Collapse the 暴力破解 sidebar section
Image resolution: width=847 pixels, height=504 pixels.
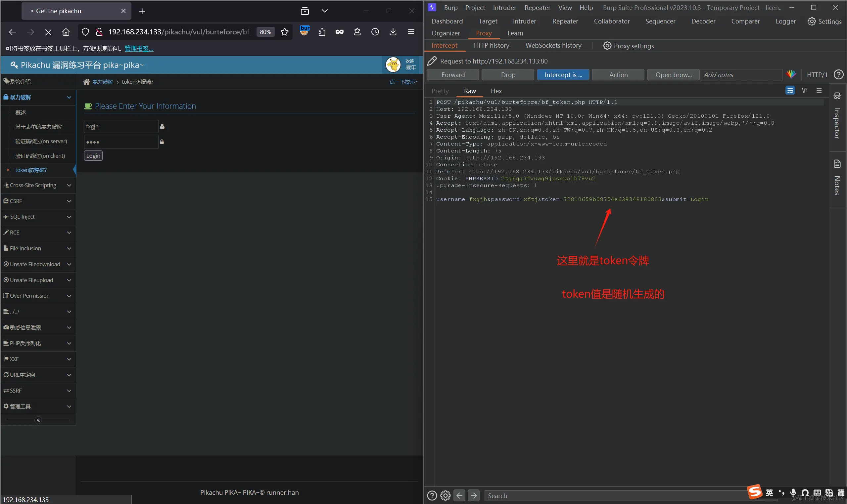38,98
